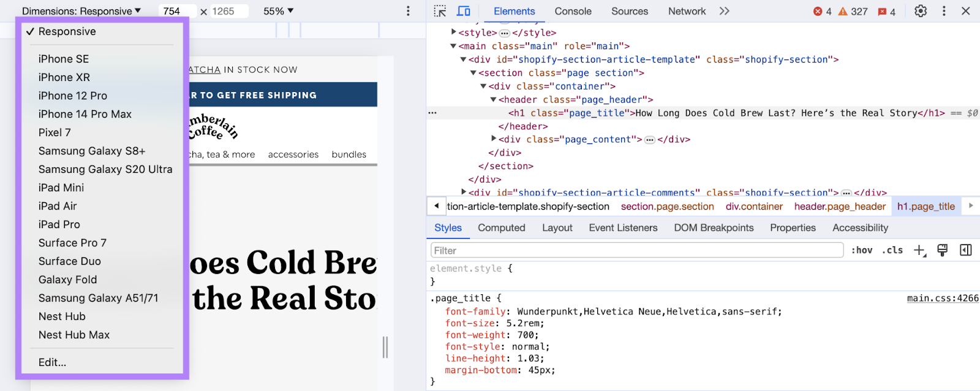Open the DOM Breakpoints tab
This screenshot has height=391, width=980.
tap(714, 227)
